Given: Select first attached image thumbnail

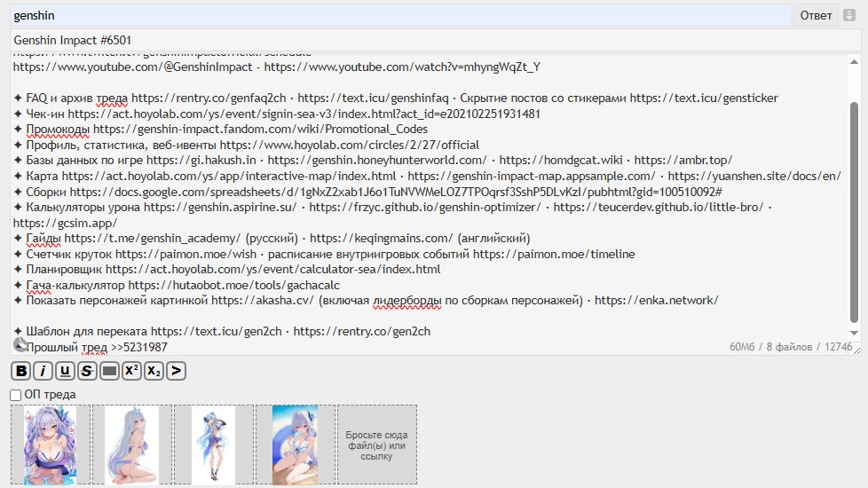Looking at the screenshot, I should (x=51, y=445).
